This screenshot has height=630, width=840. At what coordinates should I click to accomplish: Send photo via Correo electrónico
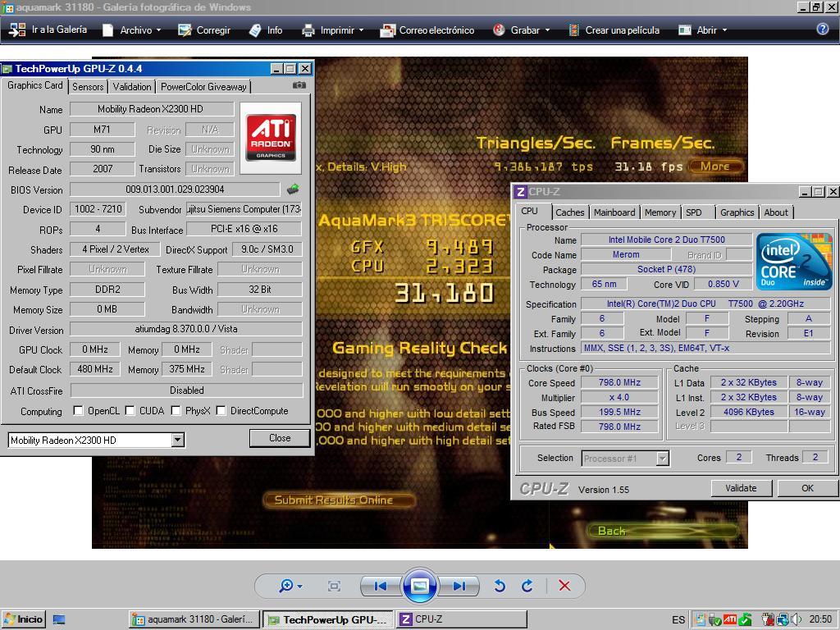[x=427, y=30]
